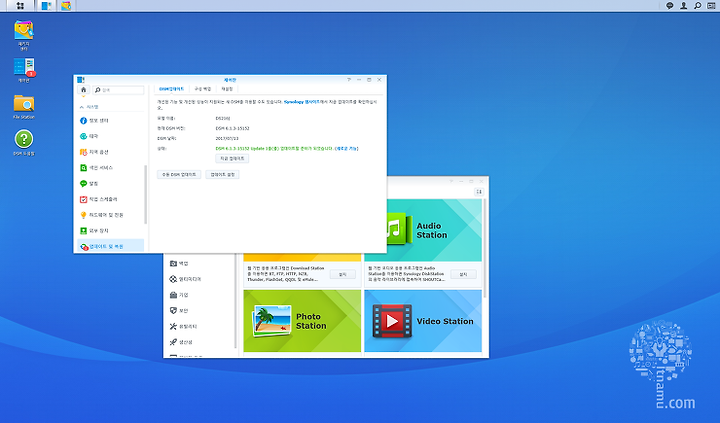Viewport: 720px width, 423px height.
Task: Switch to Configuration Backup (구성 백업) tab
Action: click(x=202, y=89)
